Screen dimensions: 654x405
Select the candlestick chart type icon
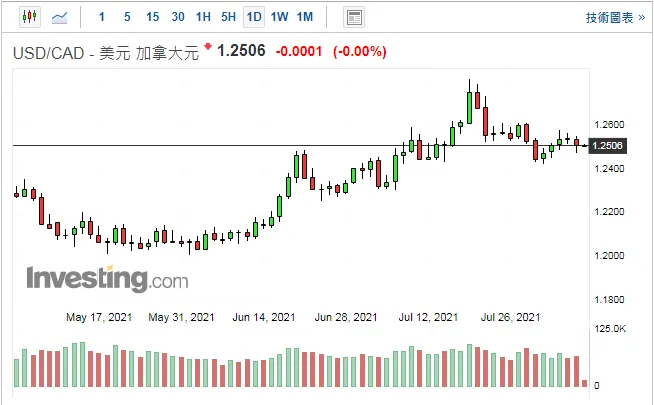(30, 17)
